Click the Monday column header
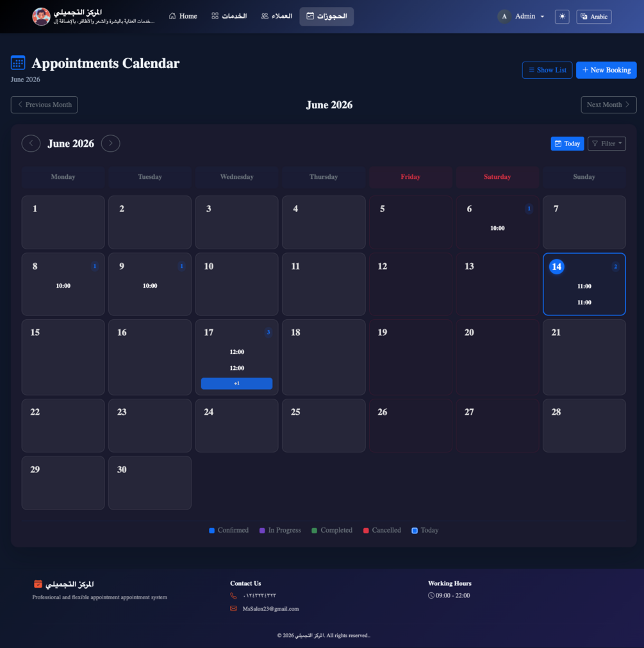644x648 pixels. pyautogui.click(x=63, y=177)
